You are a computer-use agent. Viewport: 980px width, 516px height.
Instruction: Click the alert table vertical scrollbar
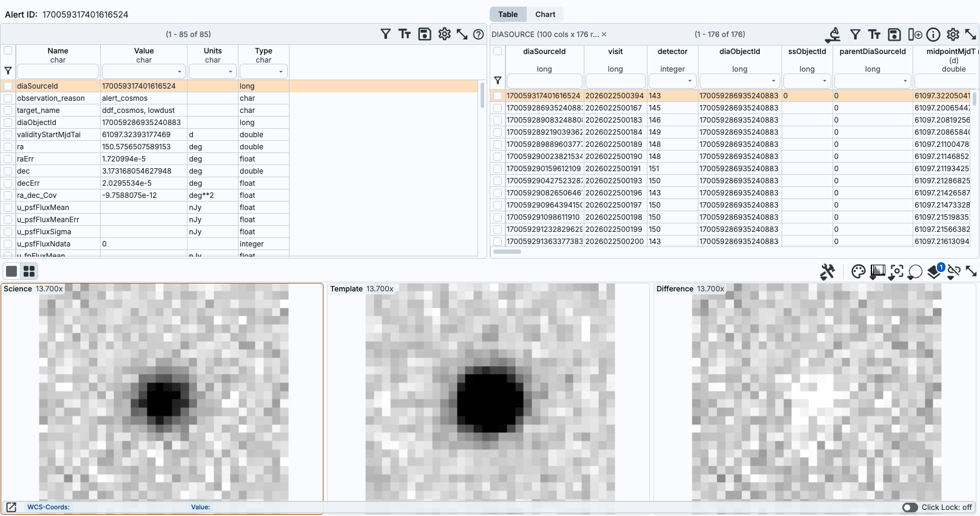[x=482, y=95]
